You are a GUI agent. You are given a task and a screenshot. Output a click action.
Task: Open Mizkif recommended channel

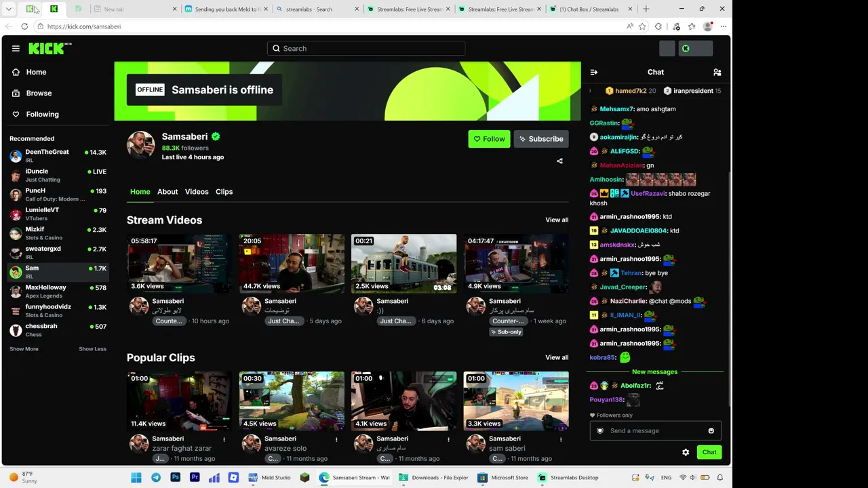(58, 234)
